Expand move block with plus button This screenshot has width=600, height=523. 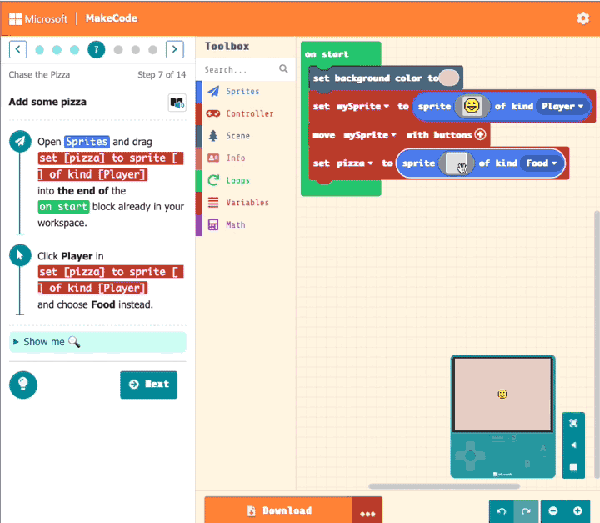pyautogui.click(x=480, y=135)
